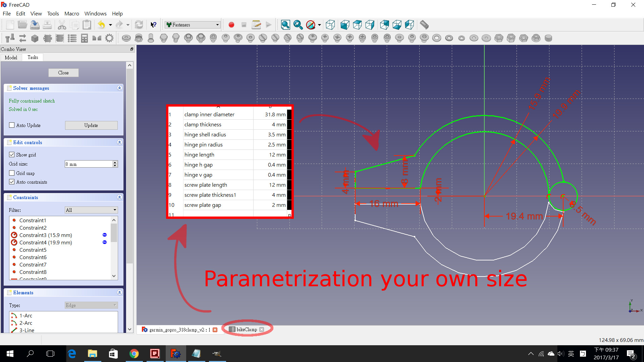Click the Fit Selection zoom icon
This screenshot has width=644, height=362.
pos(298,25)
